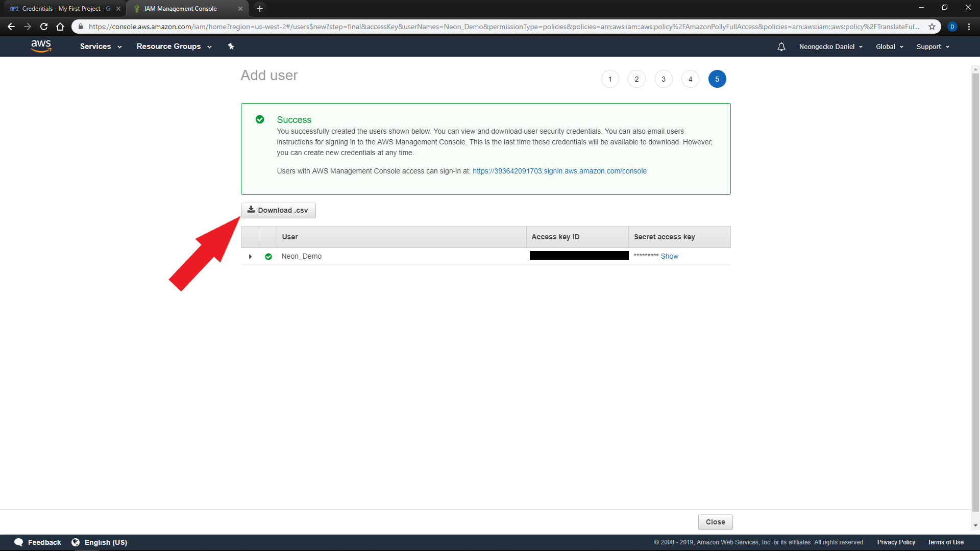Expand the Neon_Demo user row
This screenshot has width=980, height=551.
click(250, 257)
